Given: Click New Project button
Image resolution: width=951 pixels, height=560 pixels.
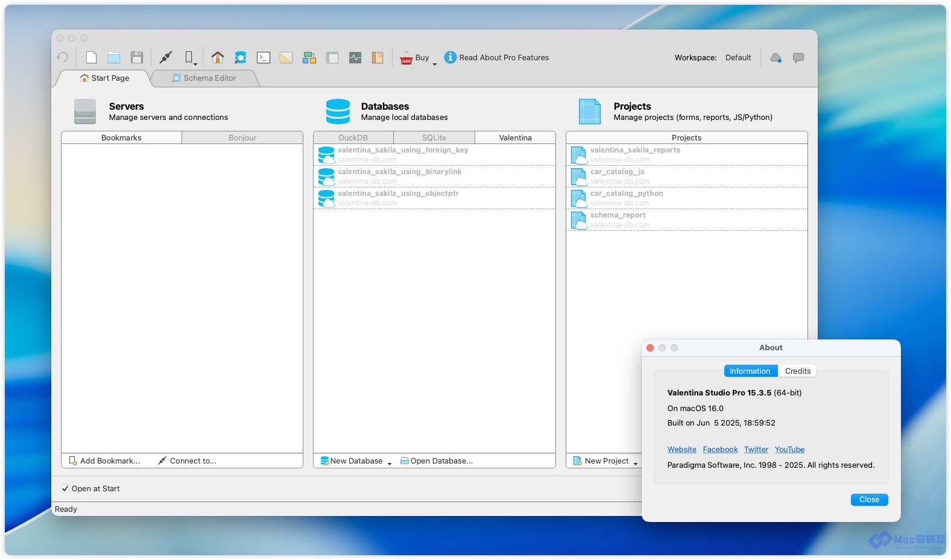Looking at the screenshot, I should [601, 461].
